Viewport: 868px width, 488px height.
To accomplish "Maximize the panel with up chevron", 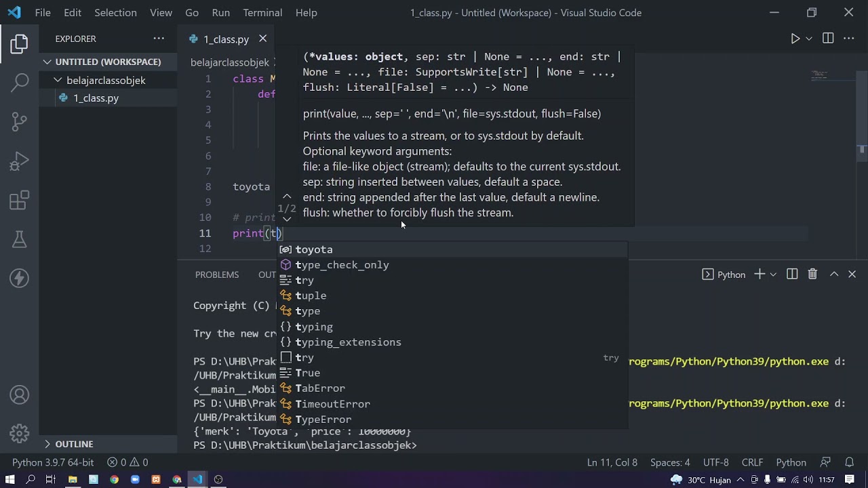I will (834, 274).
